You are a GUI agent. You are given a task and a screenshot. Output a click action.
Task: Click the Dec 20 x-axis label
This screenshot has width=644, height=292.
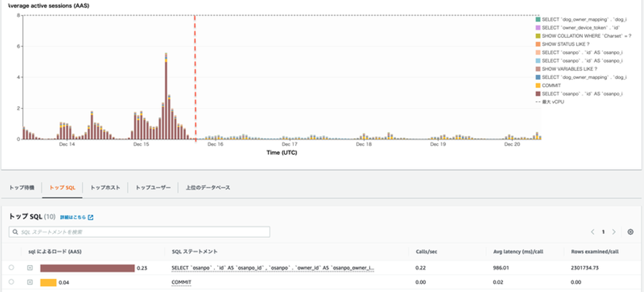512,145
